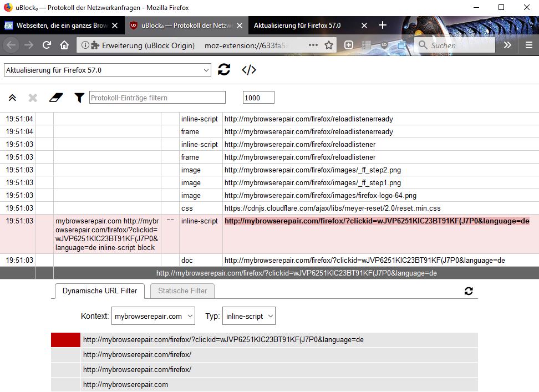
Task: Click the 'Protokoll-Einträge filtern' input field
Action: (157, 98)
